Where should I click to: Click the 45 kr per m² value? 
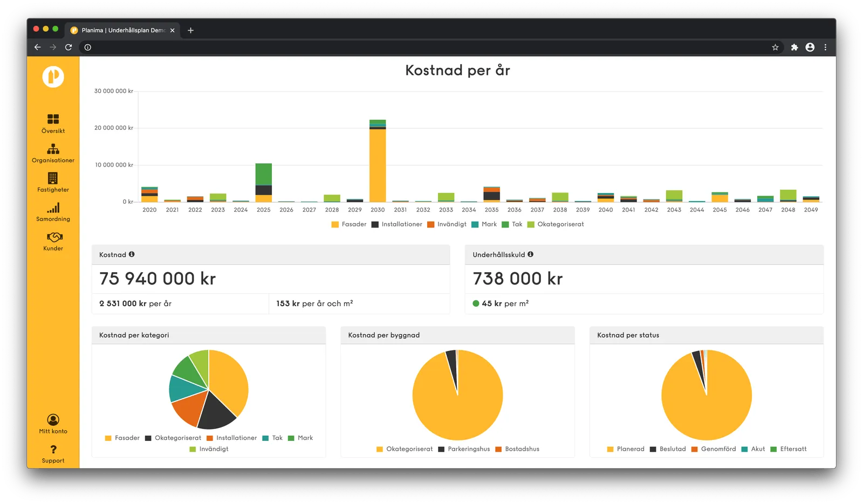tap(505, 303)
